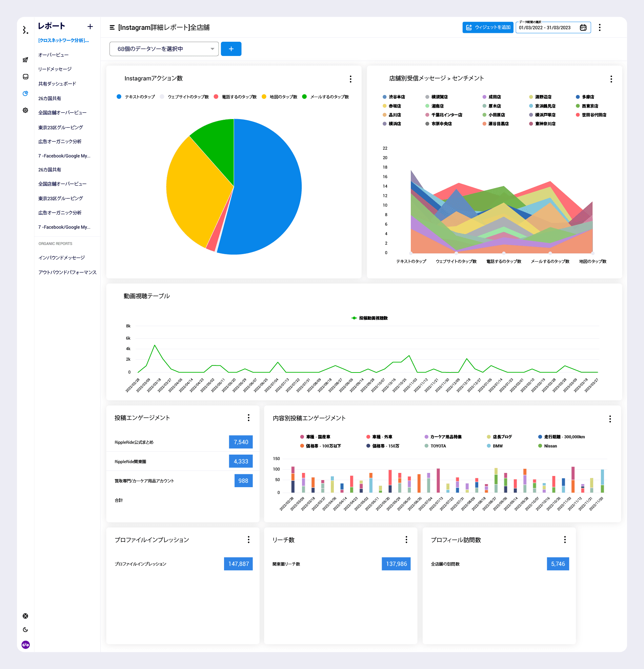
Task: Open オーバービュー report in sidebar
Action: tap(54, 55)
